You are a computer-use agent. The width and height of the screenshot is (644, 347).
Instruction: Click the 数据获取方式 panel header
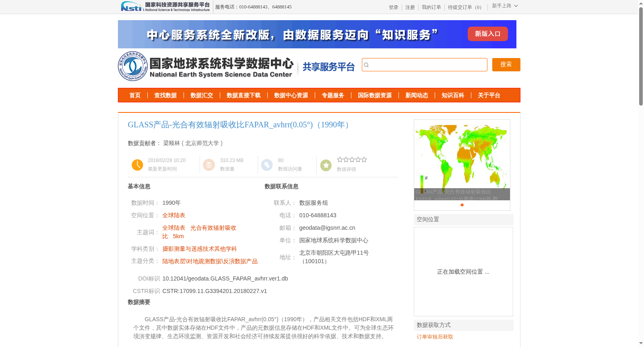coord(464,325)
